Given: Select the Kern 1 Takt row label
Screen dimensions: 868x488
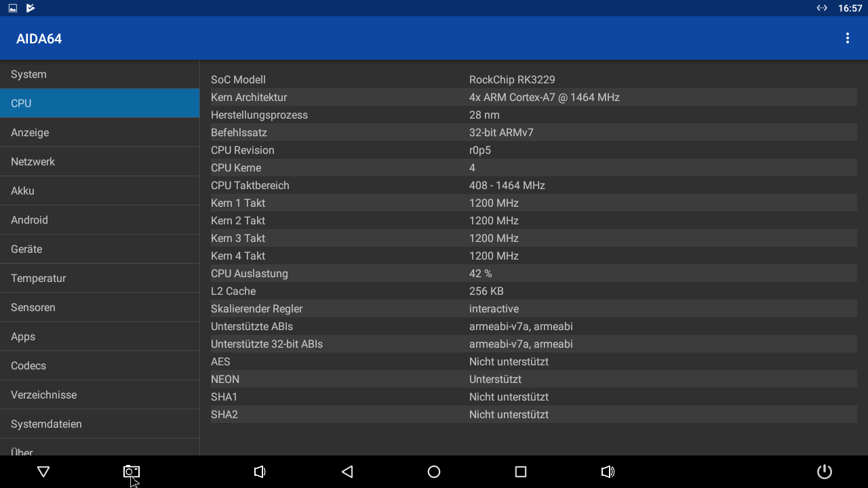Looking at the screenshot, I should [238, 203].
